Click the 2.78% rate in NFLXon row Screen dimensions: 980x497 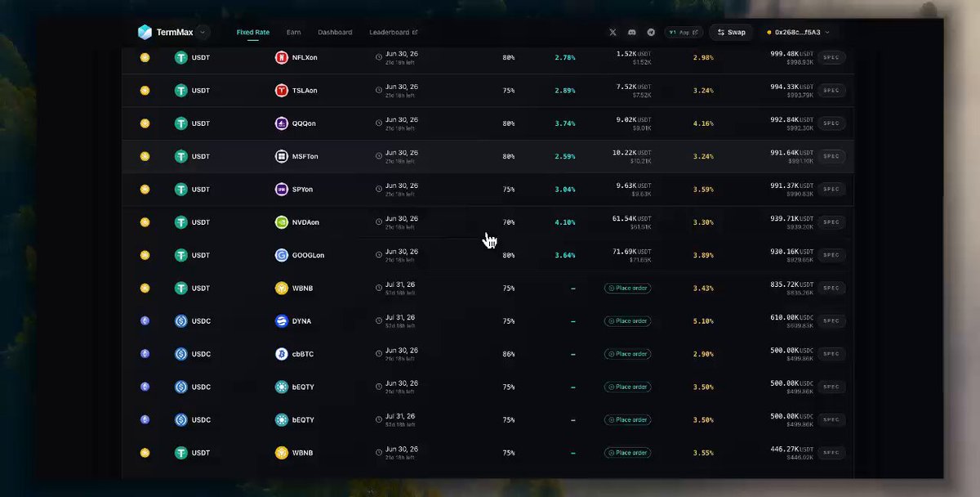[x=565, y=58]
